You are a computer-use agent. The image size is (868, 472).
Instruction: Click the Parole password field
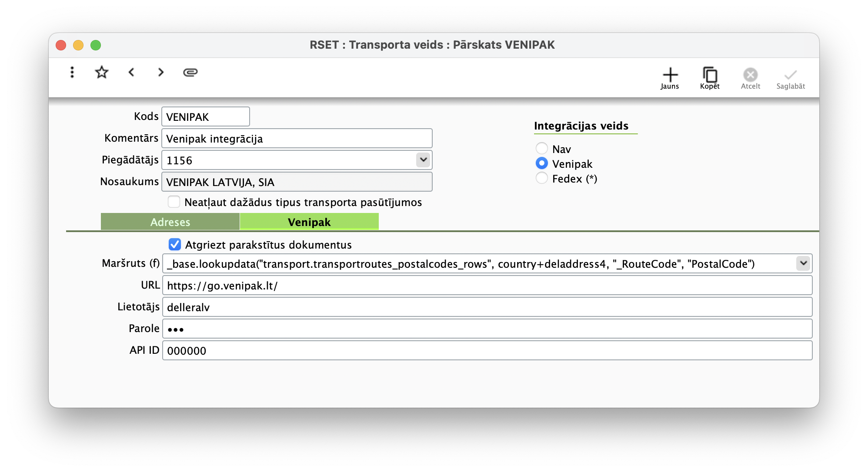coord(487,329)
